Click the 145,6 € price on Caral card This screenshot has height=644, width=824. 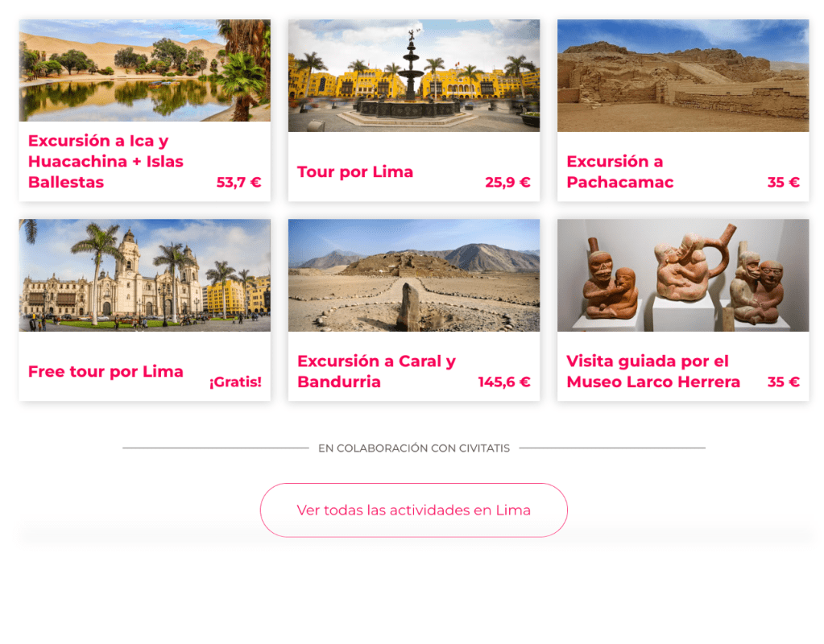pos(504,382)
